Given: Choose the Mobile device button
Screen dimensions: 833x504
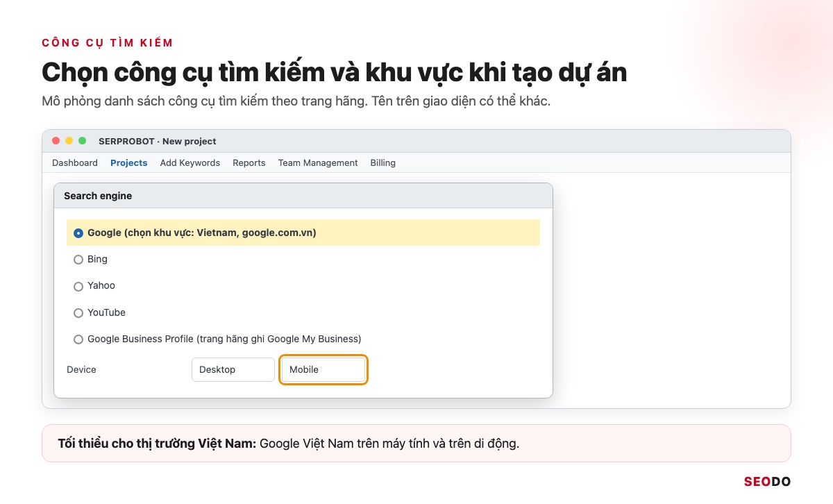Looking at the screenshot, I should (323, 369).
